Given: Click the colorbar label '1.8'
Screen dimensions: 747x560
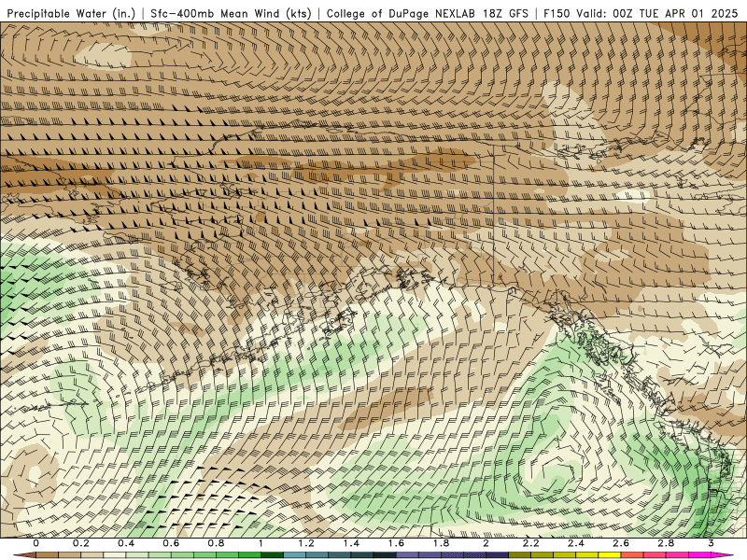Looking at the screenshot, I should click(x=441, y=543).
